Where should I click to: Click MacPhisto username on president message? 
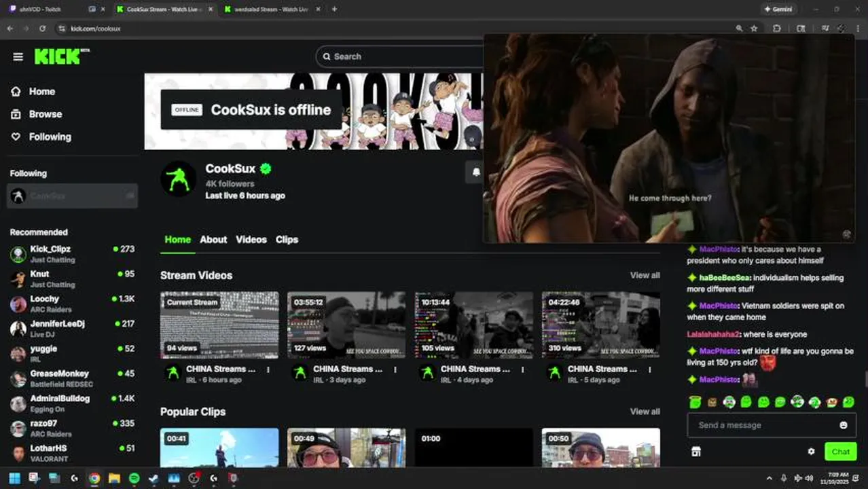coord(719,249)
